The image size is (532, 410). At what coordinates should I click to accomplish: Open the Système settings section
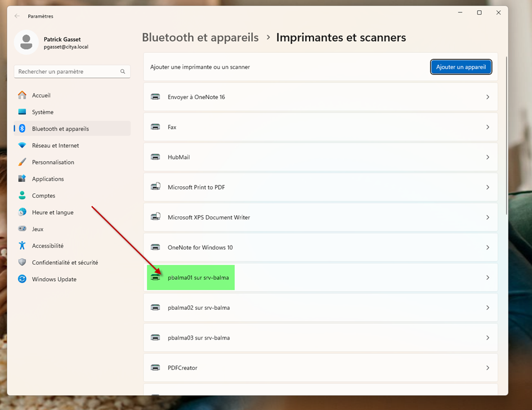43,112
